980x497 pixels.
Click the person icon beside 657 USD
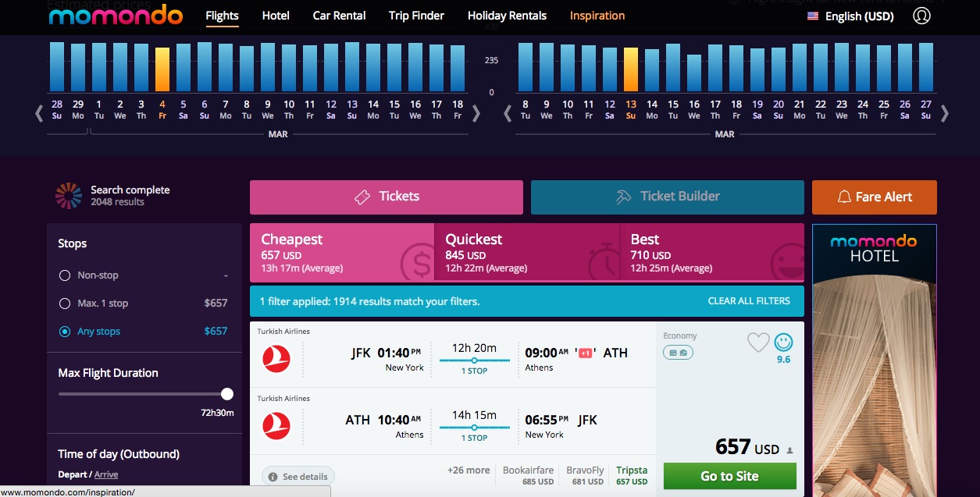(x=790, y=450)
